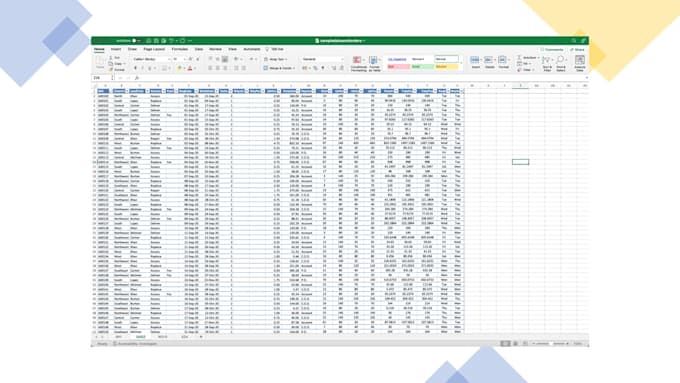This screenshot has height=383, width=680.
Task: Open Find & Select menu
Action: pos(561,63)
